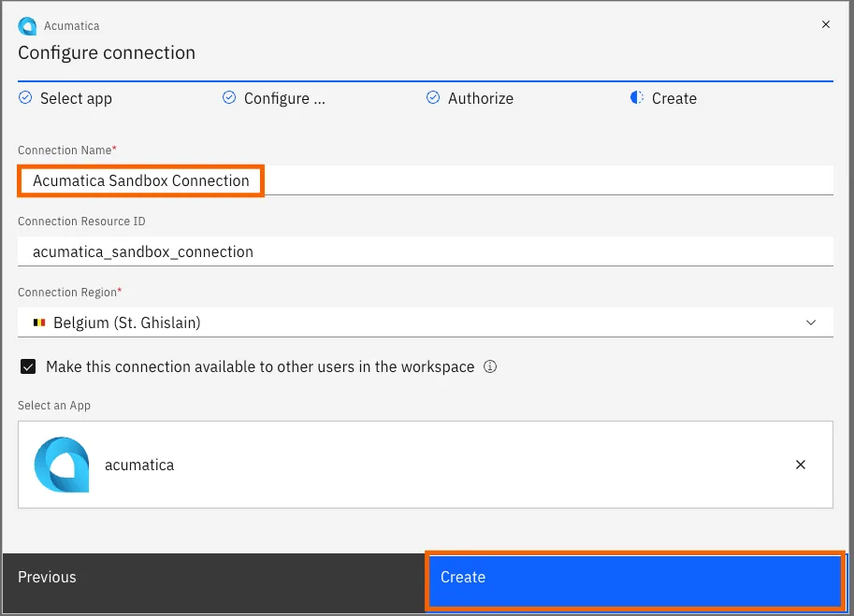The width and height of the screenshot is (854, 616).
Task: Click the Connection Resource ID field
Action: pyautogui.click(x=426, y=251)
